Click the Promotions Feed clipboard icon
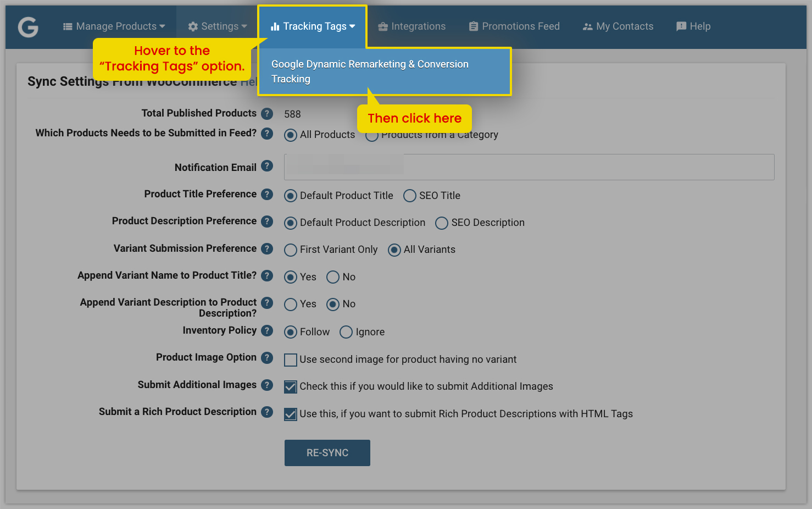 click(474, 26)
